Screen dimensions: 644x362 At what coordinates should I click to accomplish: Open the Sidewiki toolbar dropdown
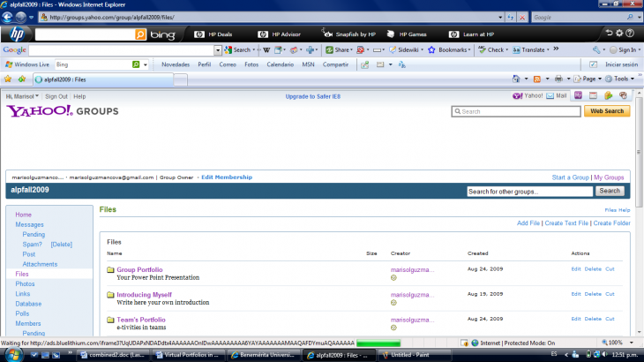click(x=406, y=50)
